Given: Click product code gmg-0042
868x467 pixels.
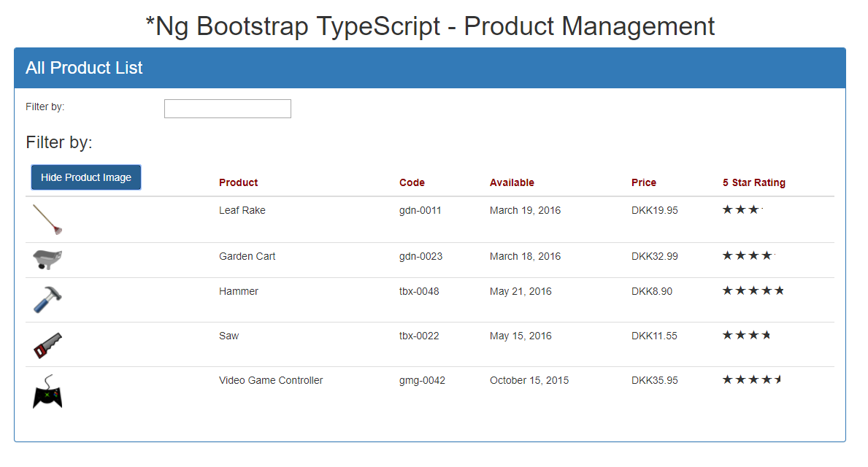Looking at the screenshot, I should [x=422, y=380].
